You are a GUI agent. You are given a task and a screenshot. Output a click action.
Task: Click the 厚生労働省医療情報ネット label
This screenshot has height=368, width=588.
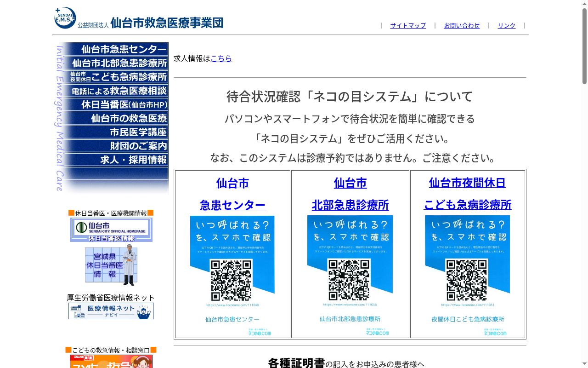[x=111, y=298]
